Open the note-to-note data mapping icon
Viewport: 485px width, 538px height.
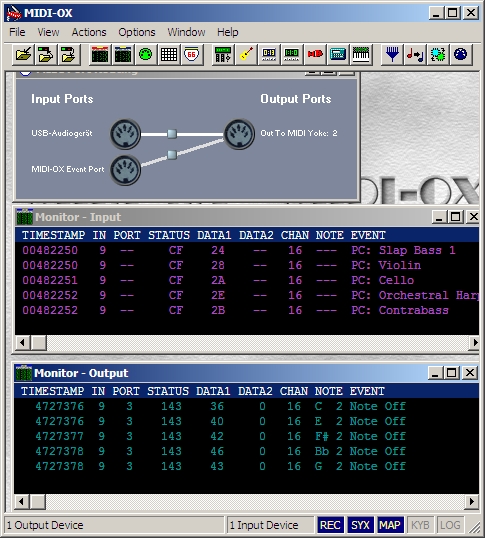(415, 54)
